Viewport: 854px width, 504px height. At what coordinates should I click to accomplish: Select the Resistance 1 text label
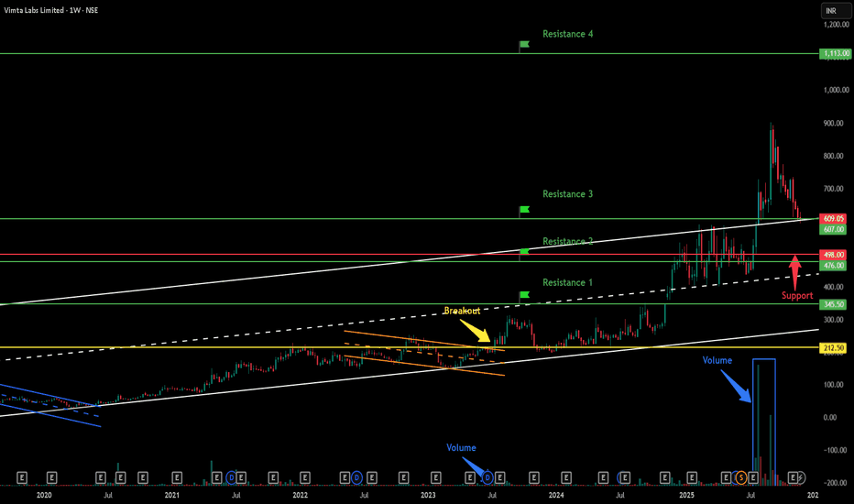point(567,282)
